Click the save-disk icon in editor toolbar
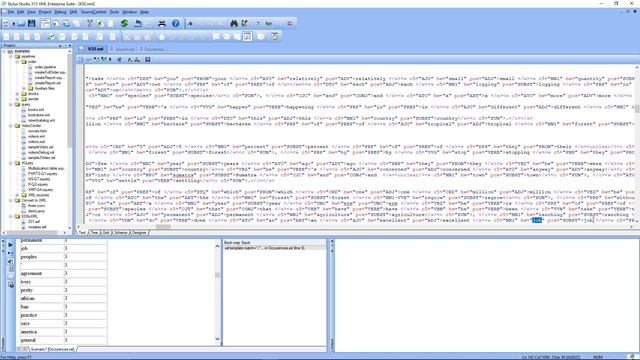 point(147,60)
